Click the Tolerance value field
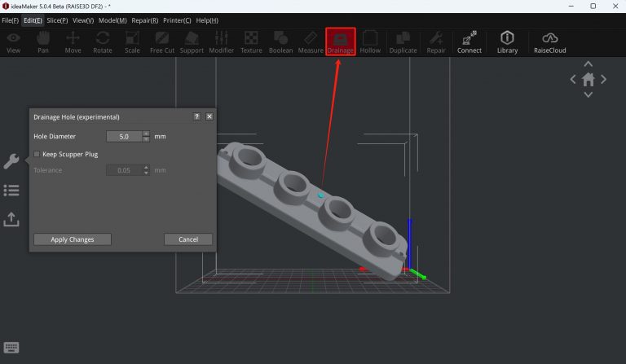The width and height of the screenshot is (626, 364). [124, 170]
